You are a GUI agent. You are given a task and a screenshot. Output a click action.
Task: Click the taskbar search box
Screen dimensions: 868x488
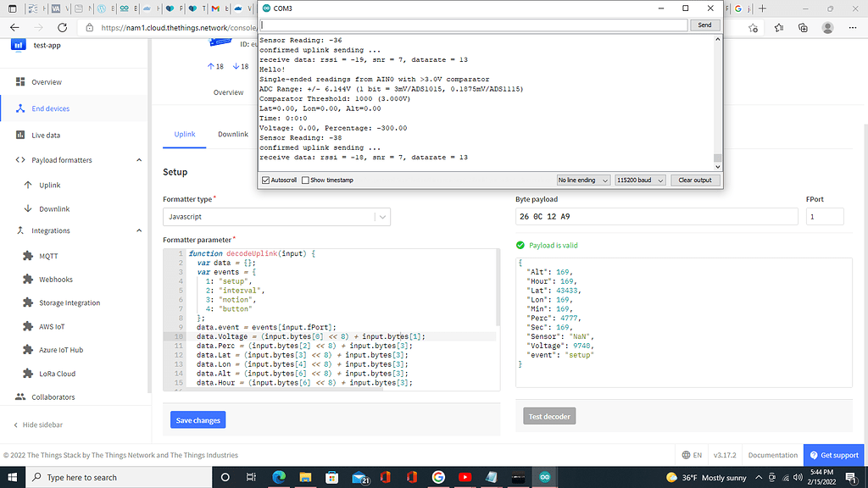pos(119,477)
